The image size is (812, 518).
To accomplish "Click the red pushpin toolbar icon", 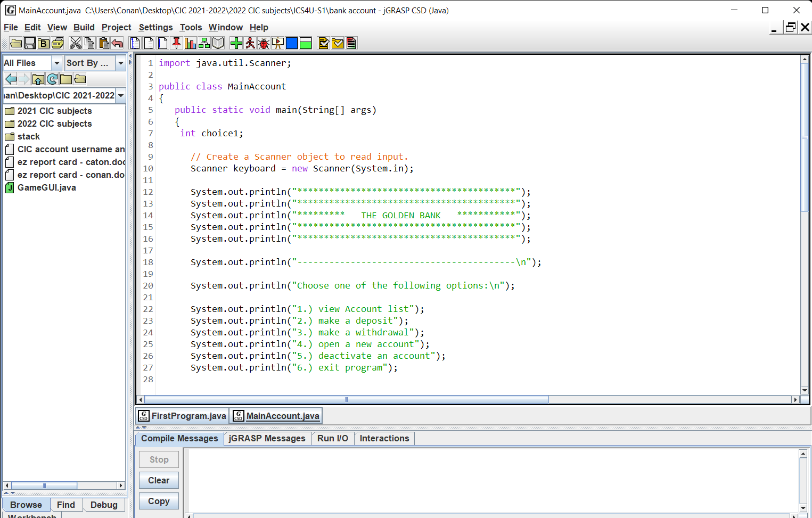I will coord(177,43).
